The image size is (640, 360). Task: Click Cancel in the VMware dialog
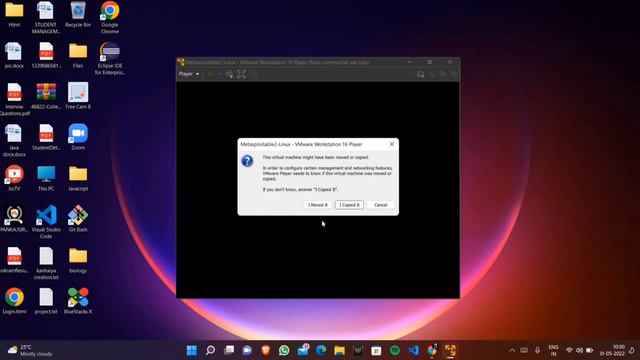point(380,205)
